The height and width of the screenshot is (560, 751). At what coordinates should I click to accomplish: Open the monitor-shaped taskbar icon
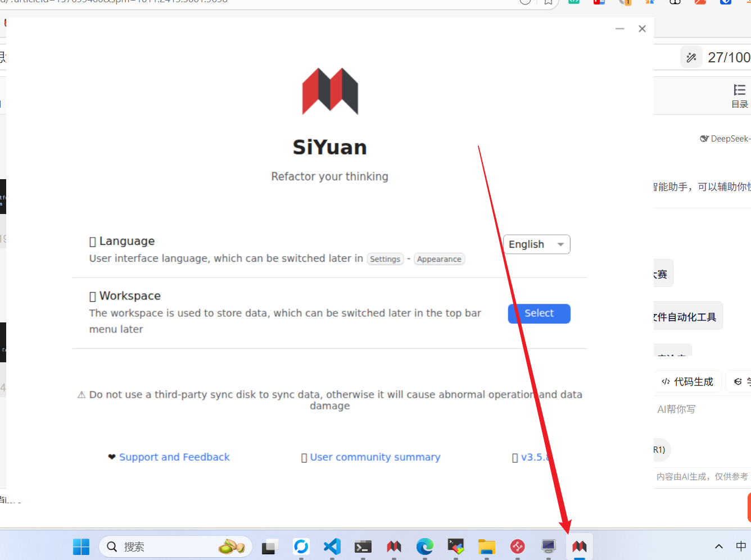(549, 547)
